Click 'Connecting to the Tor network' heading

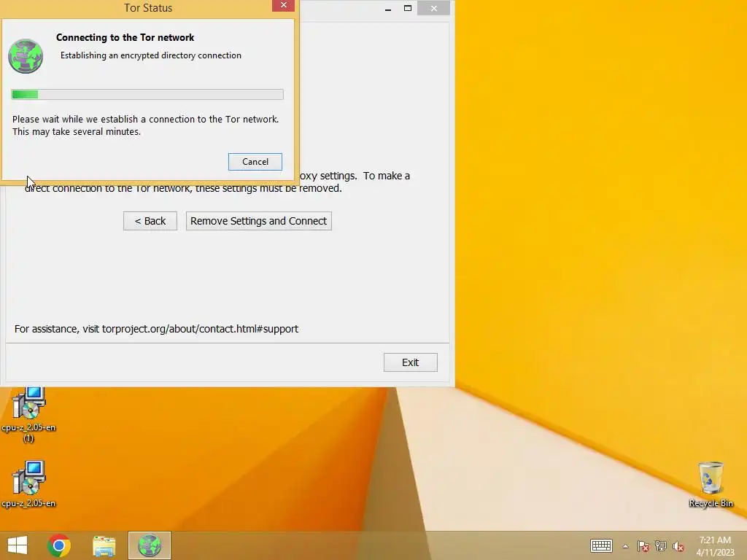pos(125,37)
